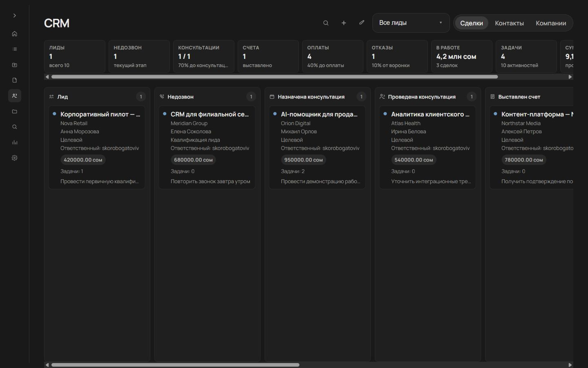Click the "Назначена консультация" calendar icon

(272, 97)
